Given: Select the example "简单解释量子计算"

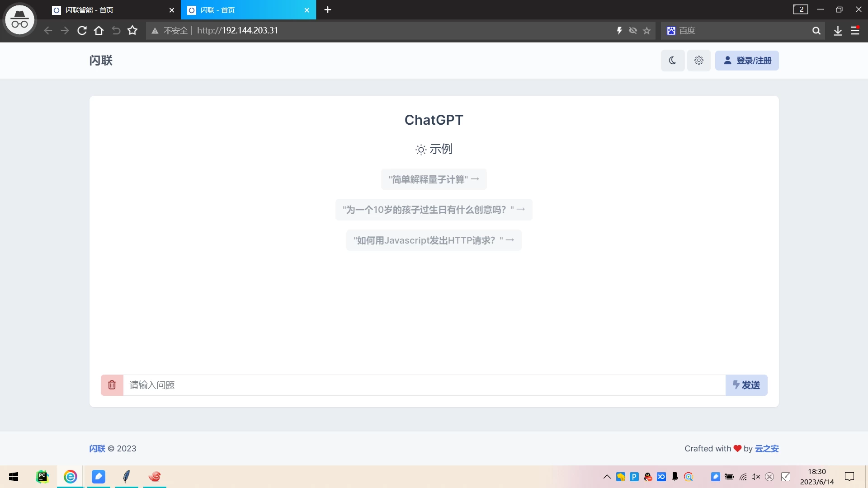Looking at the screenshot, I should click(434, 179).
